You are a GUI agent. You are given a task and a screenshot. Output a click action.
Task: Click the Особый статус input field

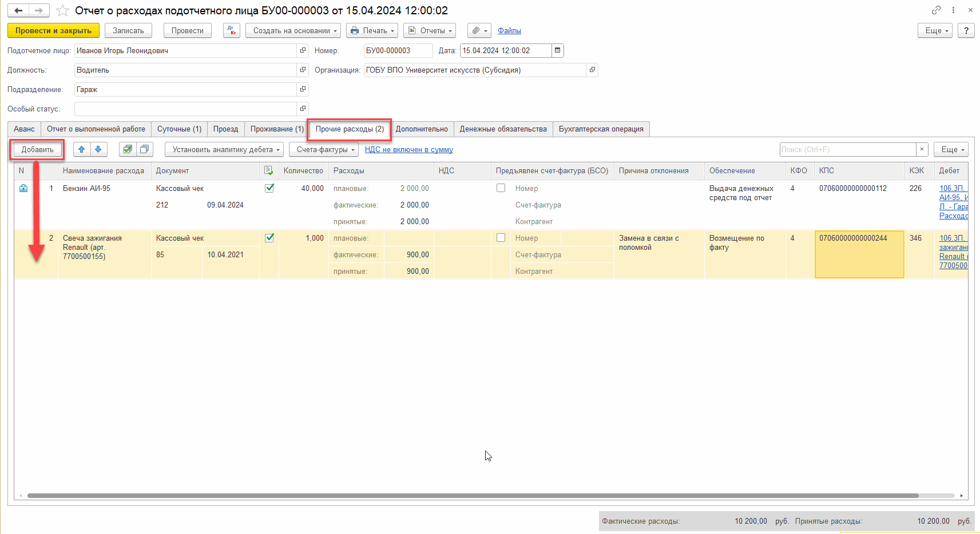point(185,109)
